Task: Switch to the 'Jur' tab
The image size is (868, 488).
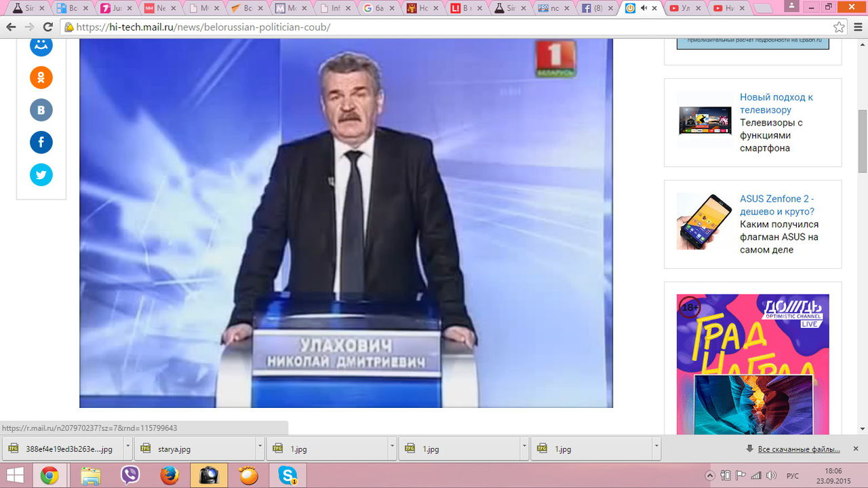Action: pyautogui.click(x=116, y=8)
